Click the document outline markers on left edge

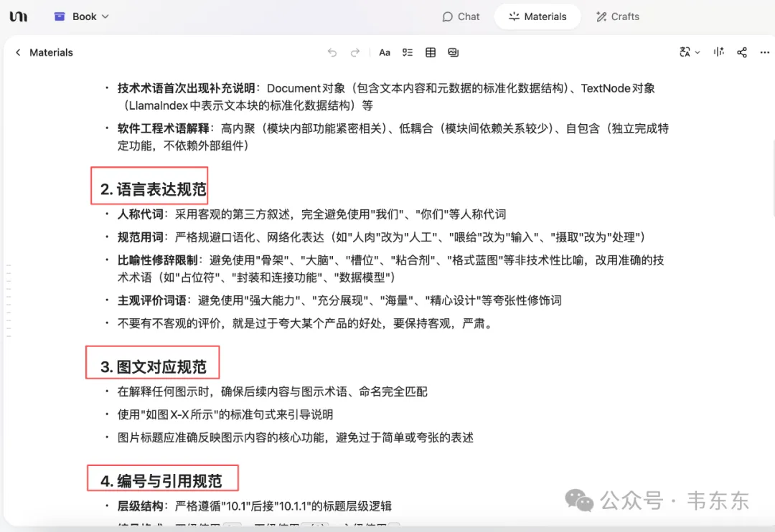(x=9, y=301)
